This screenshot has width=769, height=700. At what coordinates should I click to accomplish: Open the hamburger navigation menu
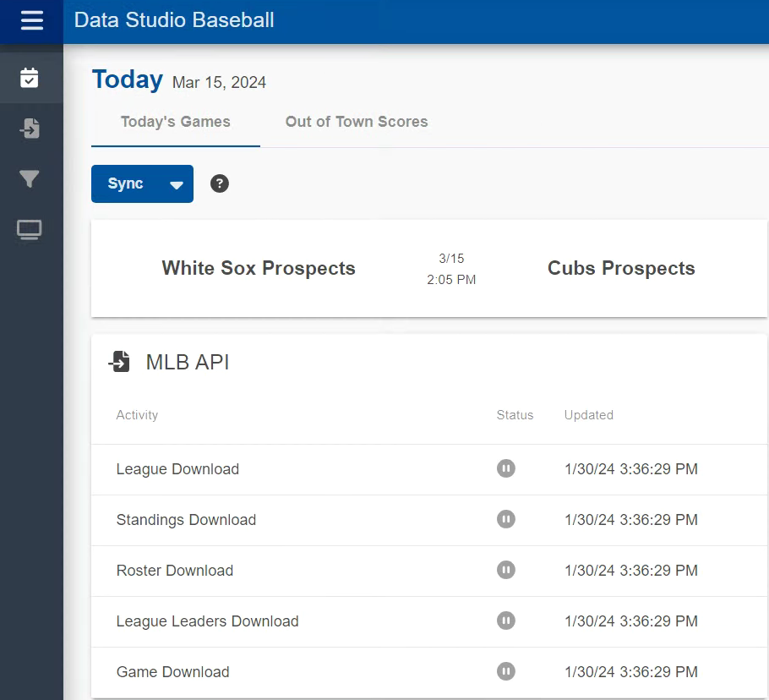31,21
